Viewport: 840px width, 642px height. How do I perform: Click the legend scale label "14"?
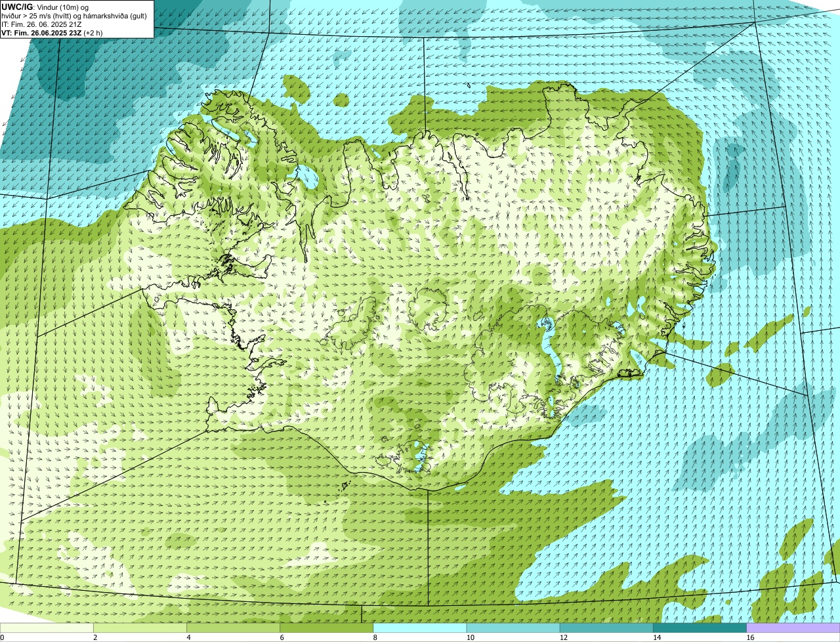[656, 637]
